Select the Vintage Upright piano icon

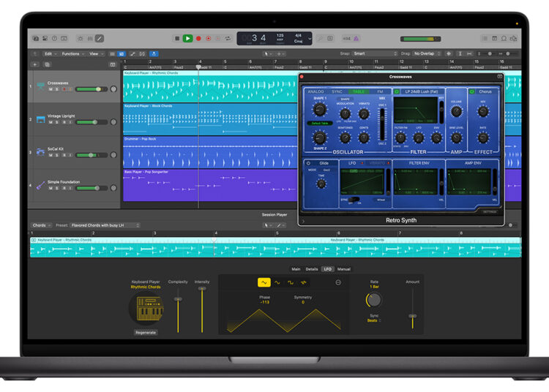click(40, 119)
